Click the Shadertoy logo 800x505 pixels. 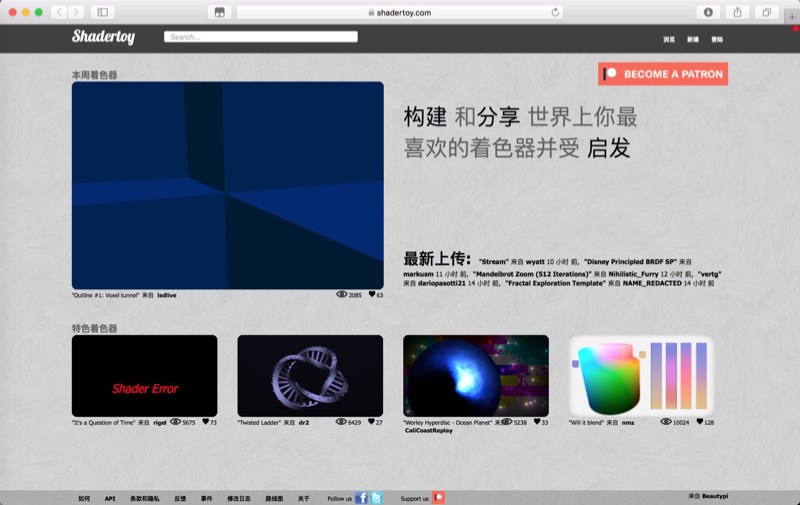click(104, 37)
